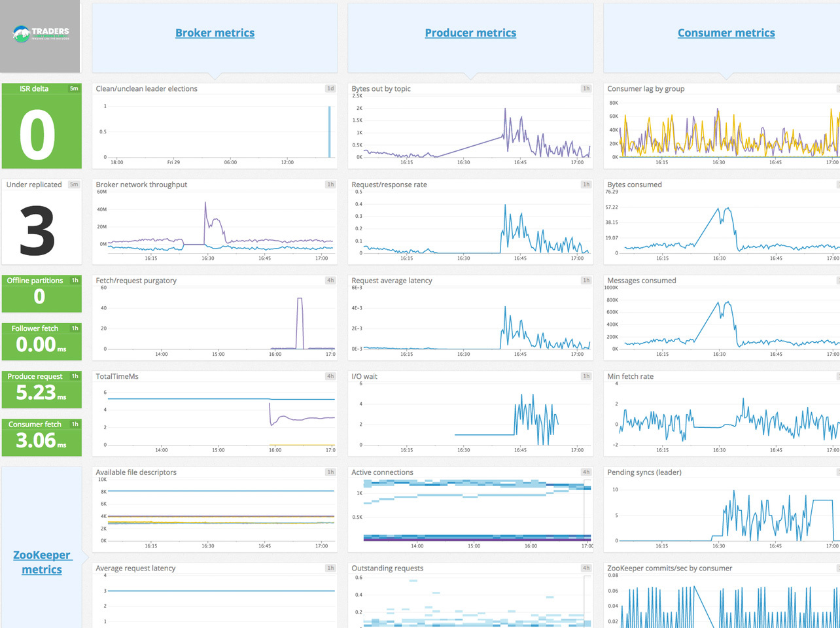The image size is (840, 628).
Task: Click 1d badge on Clean/unclean leader elections
Action: [330, 89]
